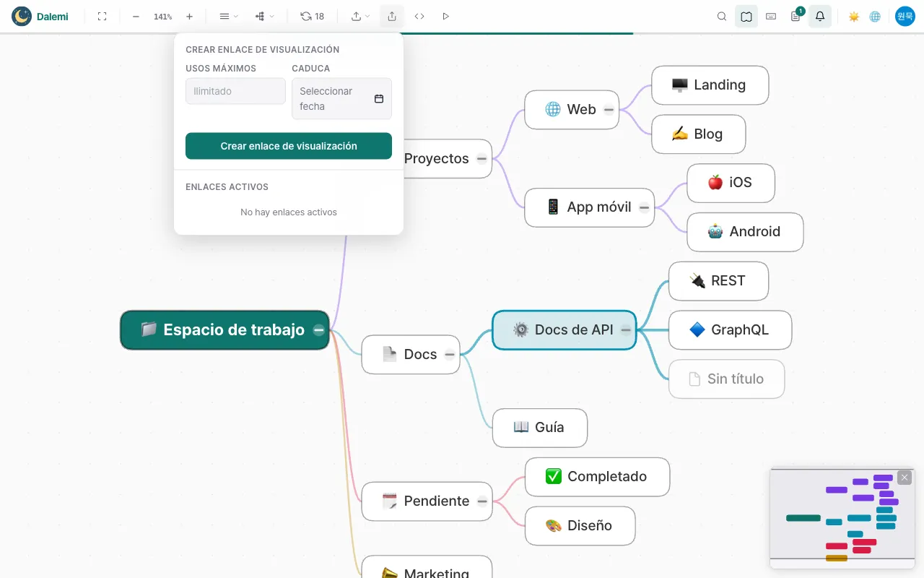
Task: Open search with the magnifier icon
Action: coord(722,16)
